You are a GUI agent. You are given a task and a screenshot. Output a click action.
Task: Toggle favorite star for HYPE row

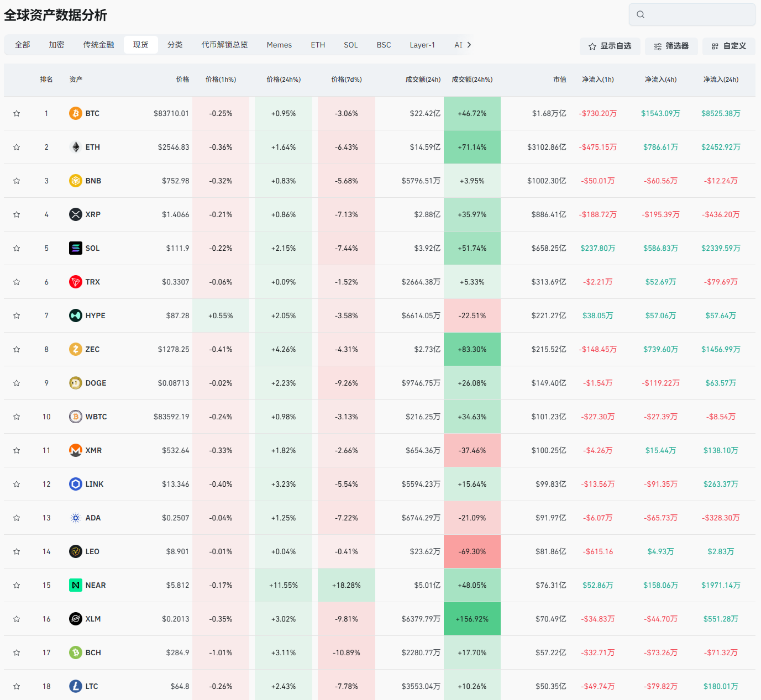(17, 315)
